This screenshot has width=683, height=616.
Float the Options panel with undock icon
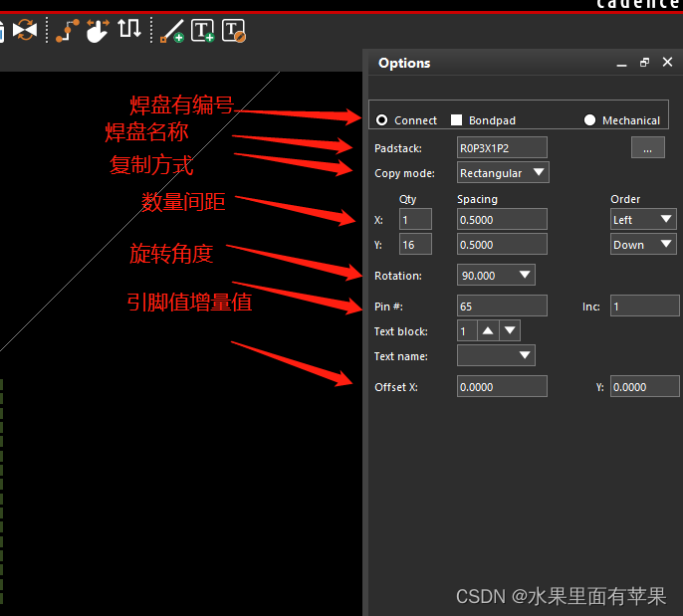pos(644,63)
